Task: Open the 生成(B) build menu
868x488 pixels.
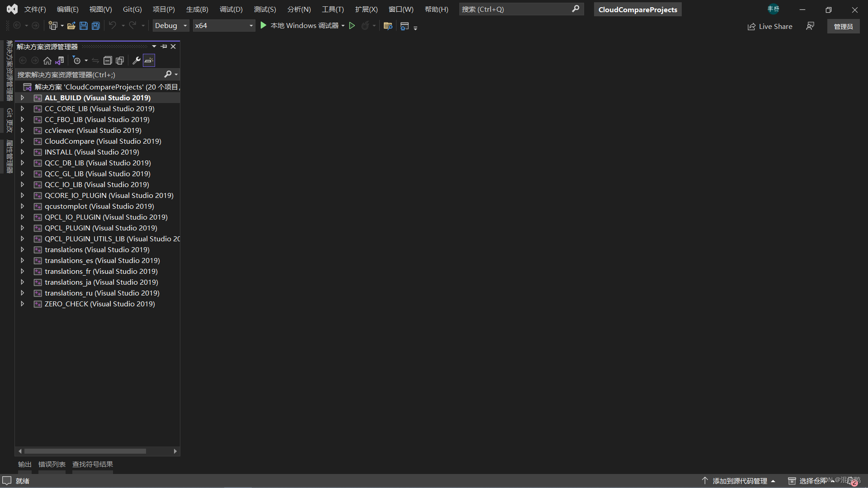Action: coord(197,9)
